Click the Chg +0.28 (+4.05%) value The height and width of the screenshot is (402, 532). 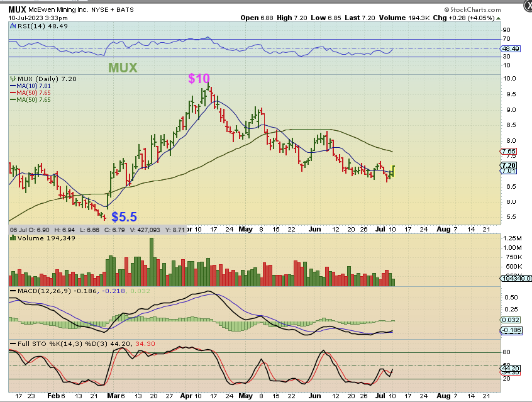(x=464, y=18)
